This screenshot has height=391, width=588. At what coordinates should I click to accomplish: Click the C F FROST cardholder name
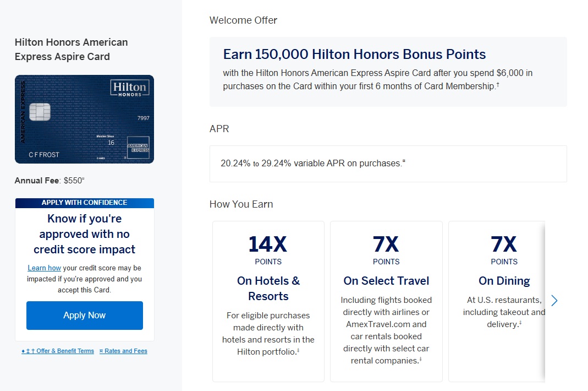pos(44,155)
